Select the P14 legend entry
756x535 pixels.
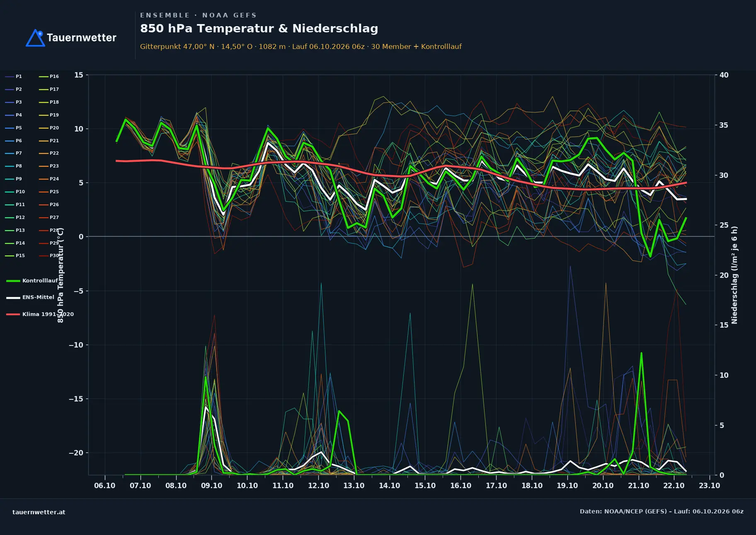[15, 243]
